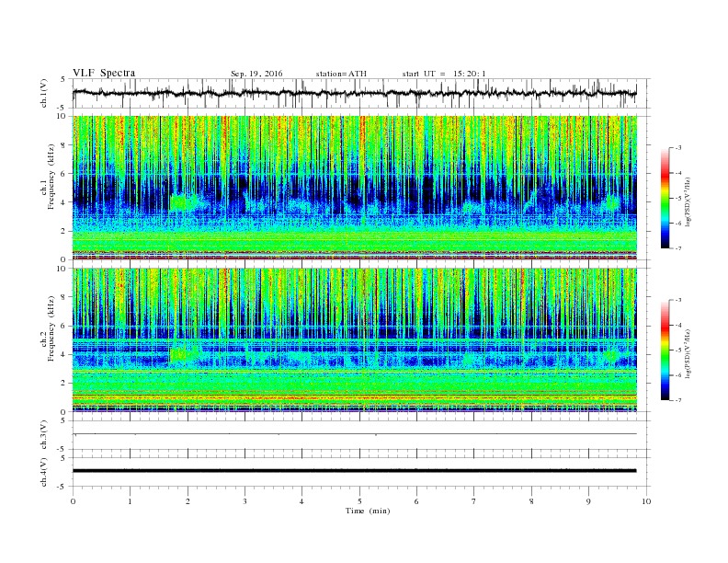This screenshot has width=728, height=563.
Task: Click the "VLF Spectra" title text
Action: pyautogui.click(x=104, y=73)
